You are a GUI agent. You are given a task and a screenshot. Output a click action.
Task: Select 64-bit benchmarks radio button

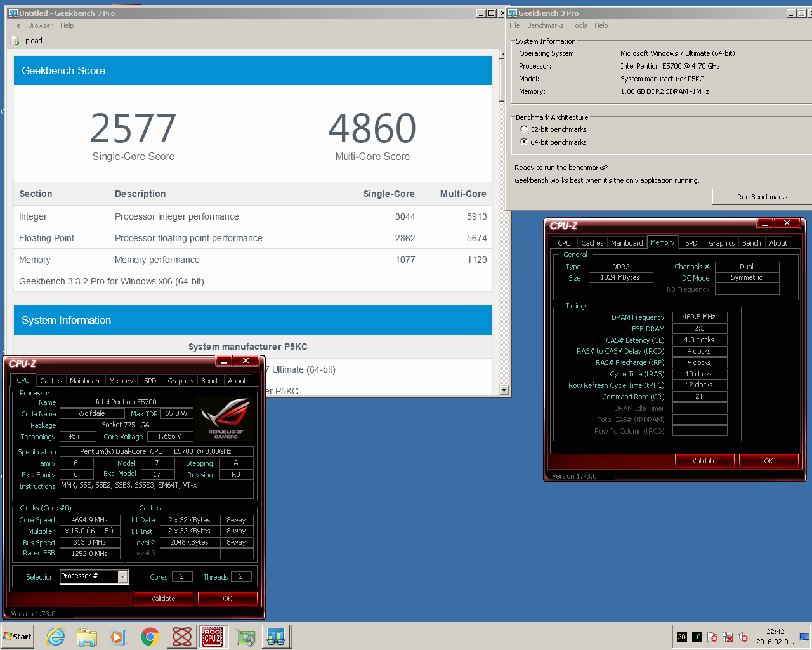[x=524, y=142]
